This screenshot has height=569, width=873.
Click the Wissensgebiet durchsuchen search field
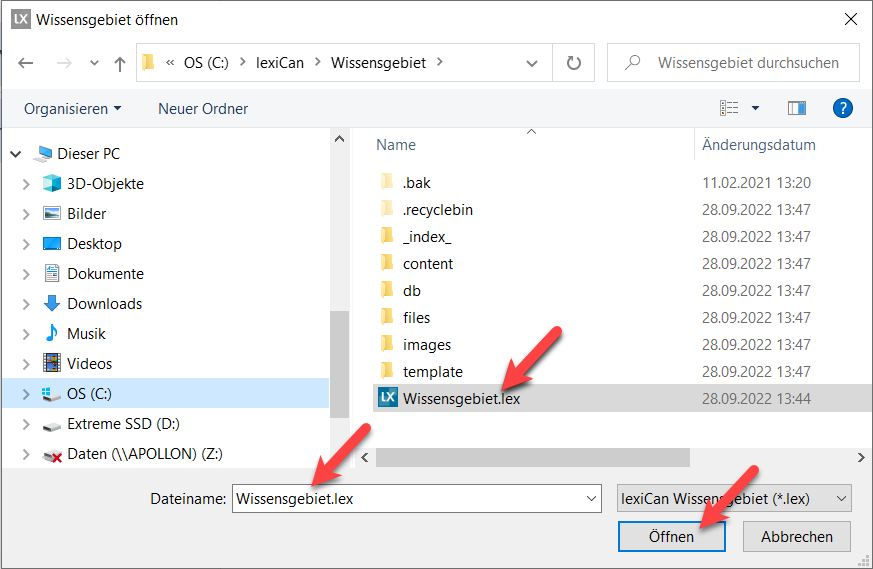(746, 63)
